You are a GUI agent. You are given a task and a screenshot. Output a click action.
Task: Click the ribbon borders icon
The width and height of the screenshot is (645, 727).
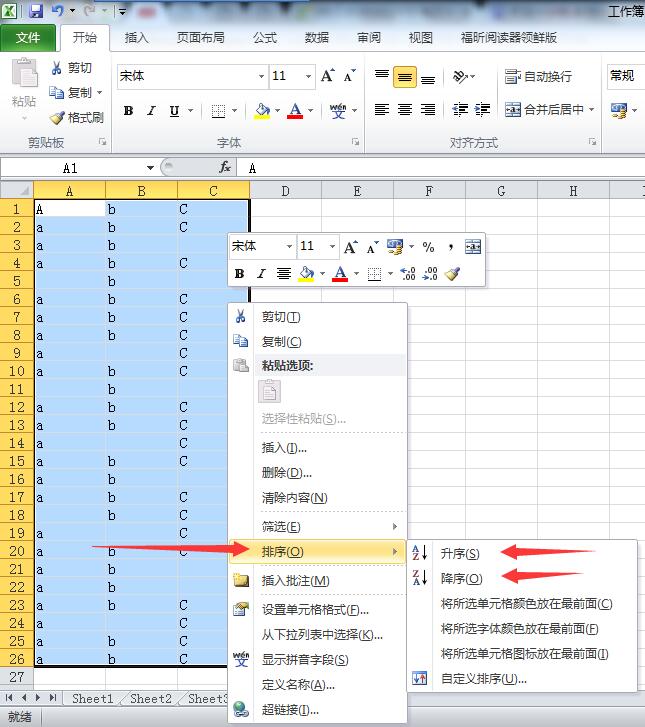click(218, 111)
